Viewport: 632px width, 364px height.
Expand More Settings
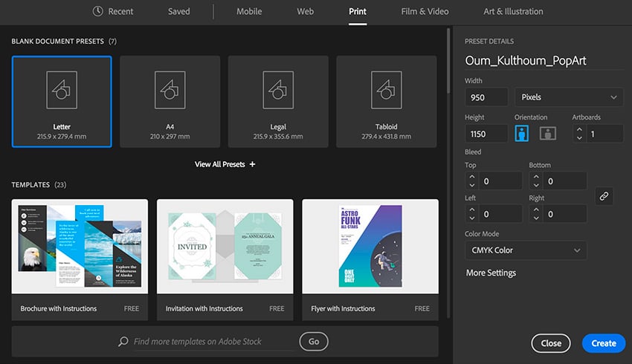[491, 273]
